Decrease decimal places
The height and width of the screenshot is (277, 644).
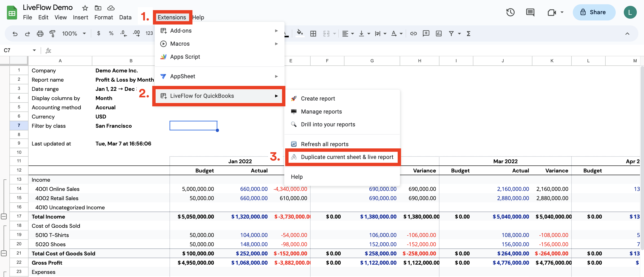pyautogui.click(x=124, y=34)
